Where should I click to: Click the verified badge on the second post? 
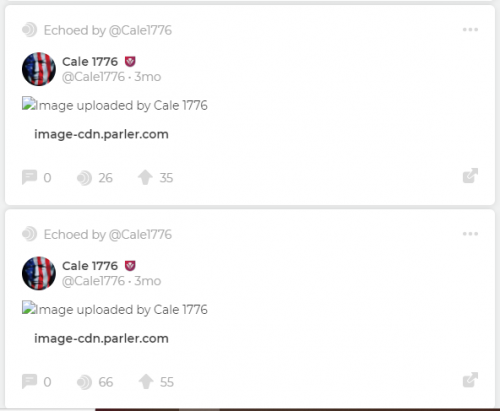click(x=130, y=266)
